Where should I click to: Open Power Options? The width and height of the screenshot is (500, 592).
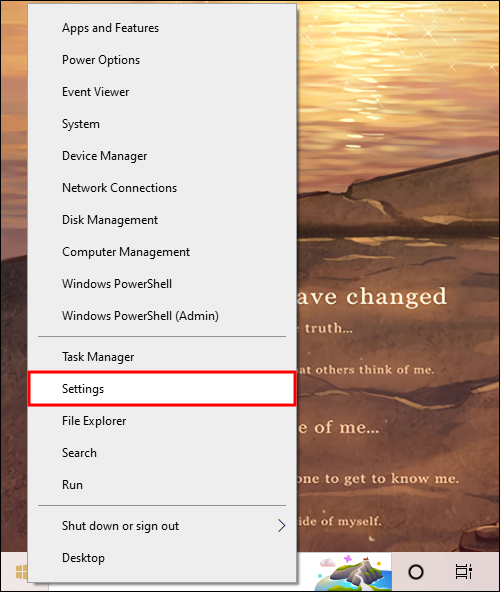tap(162, 60)
